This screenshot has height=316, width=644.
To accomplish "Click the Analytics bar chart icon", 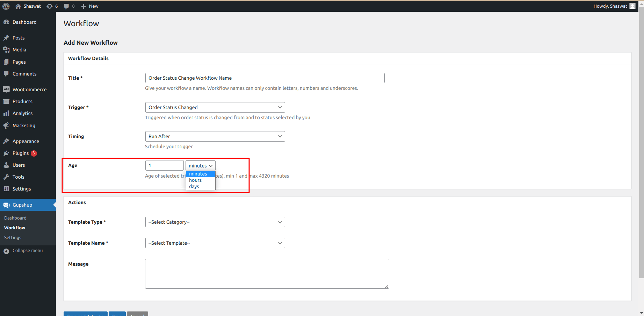I will click(6, 113).
